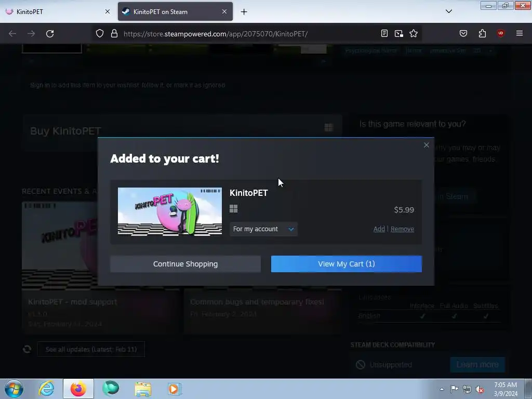Reload the current page

pyautogui.click(x=50, y=34)
